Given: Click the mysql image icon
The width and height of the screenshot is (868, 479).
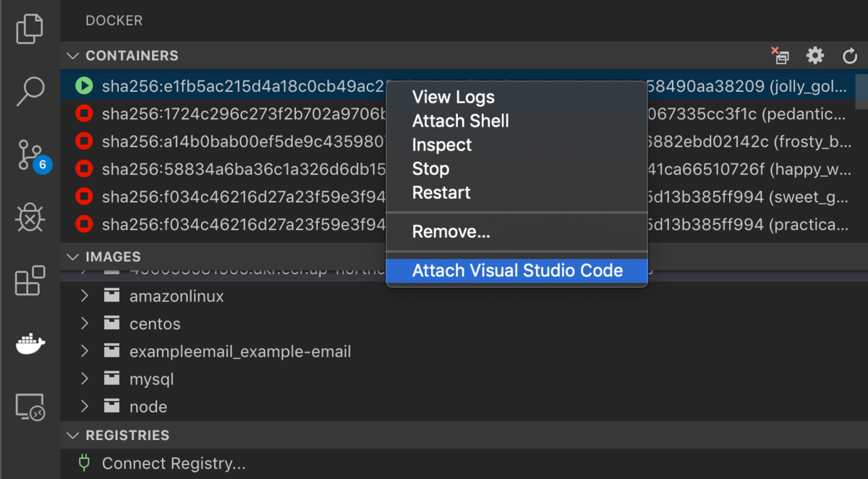Looking at the screenshot, I should 111,379.
